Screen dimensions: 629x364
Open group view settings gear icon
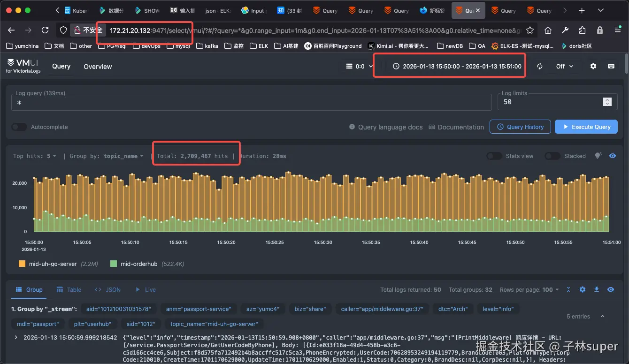[583, 289]
